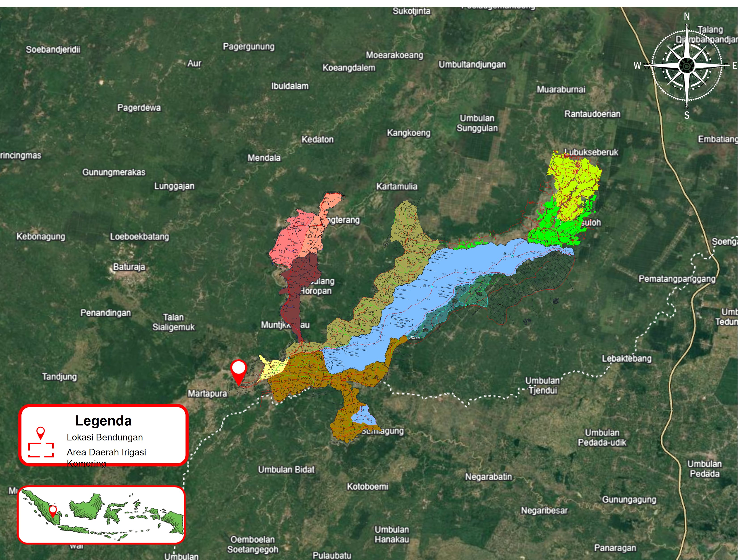
Task: Click the Baturaja place label
Action: pos(129,267)
